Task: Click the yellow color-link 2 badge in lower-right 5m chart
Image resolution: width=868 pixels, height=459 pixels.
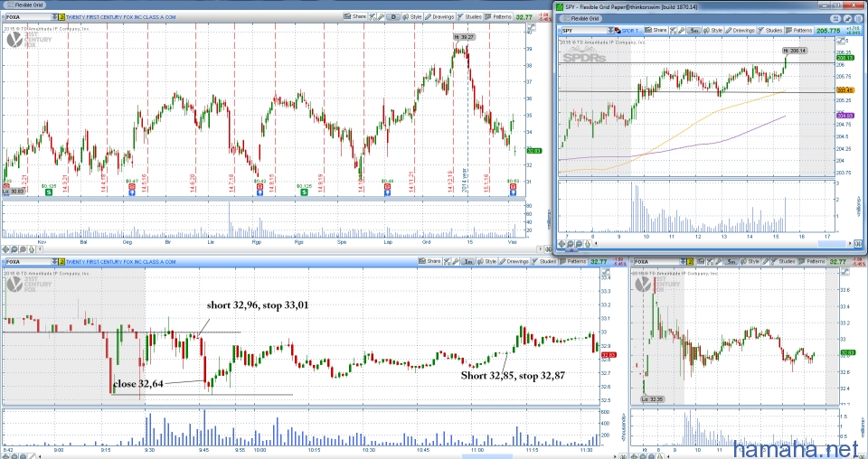Action: pyautogui.click(x=690, y=261)
